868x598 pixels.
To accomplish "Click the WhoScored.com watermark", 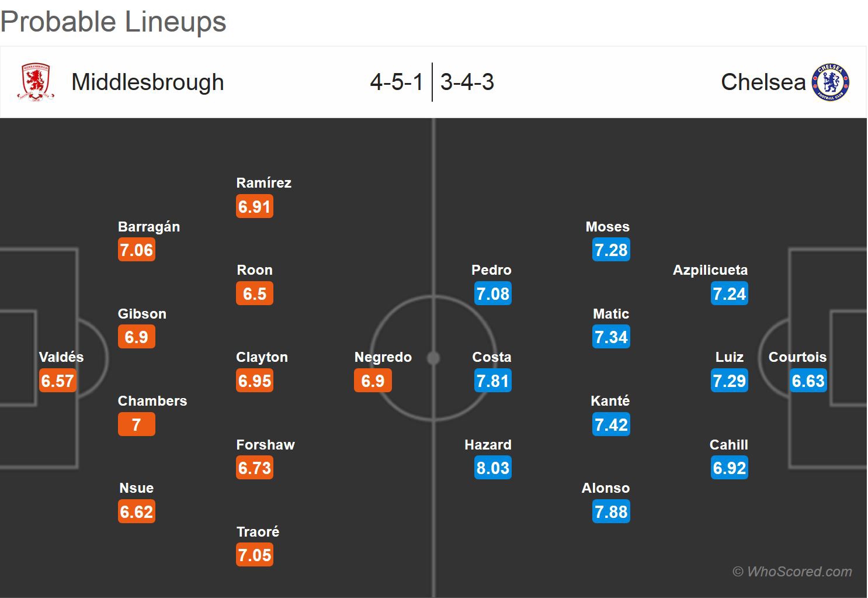I will 792,572.
